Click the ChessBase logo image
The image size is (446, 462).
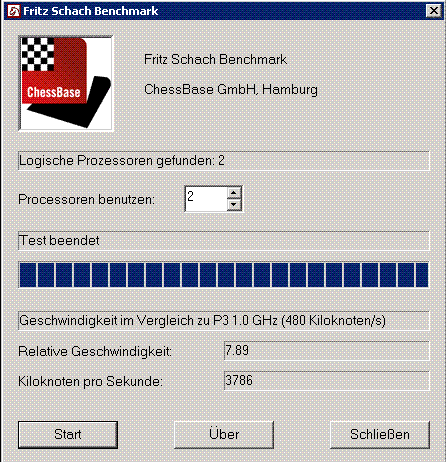point(66,83)
